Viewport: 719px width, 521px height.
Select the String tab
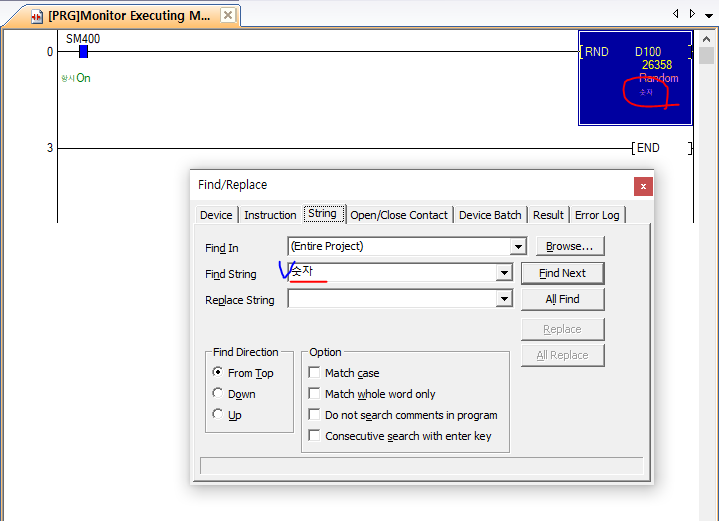click(x=322, y=213)
